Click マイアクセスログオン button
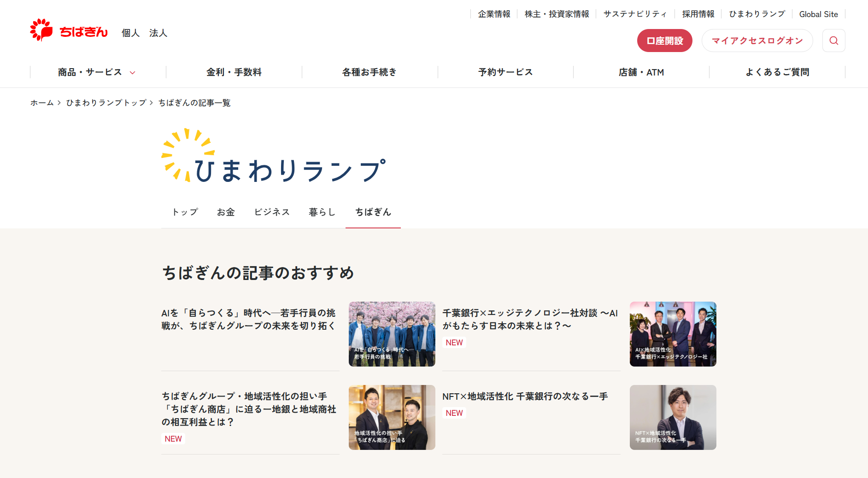 757,41
